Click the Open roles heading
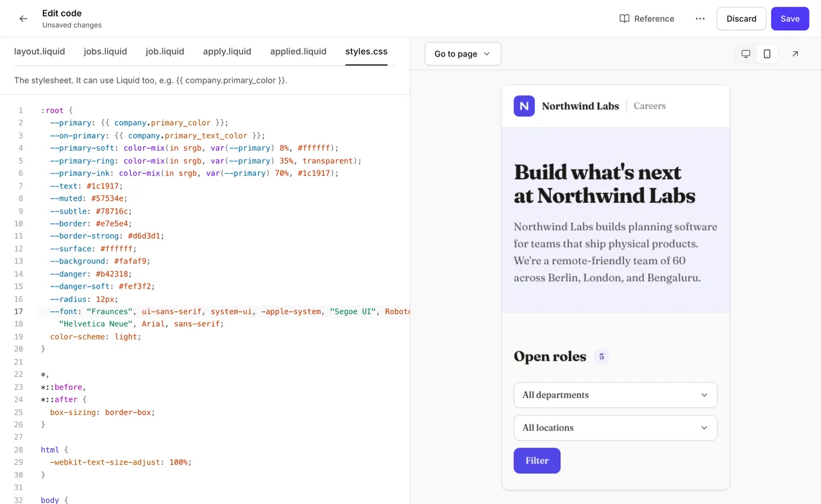 pyautogui.click(x=550, y=357)
